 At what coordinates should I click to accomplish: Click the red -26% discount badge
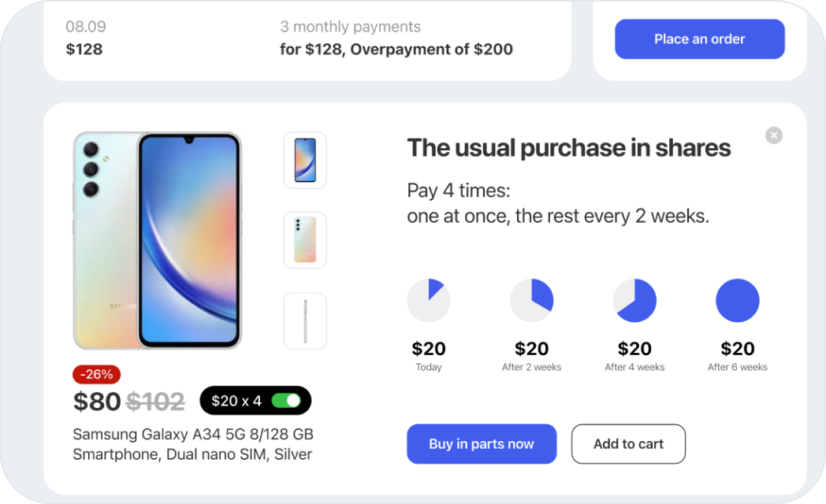tap(96, 375)
